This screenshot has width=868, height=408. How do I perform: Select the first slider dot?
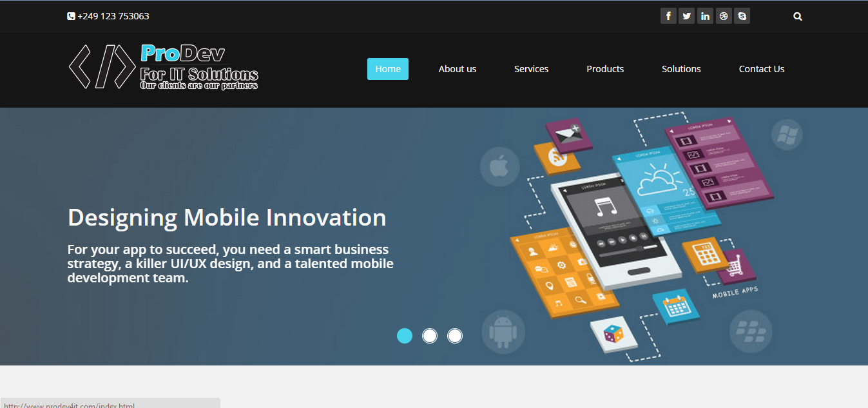(405, 336)
